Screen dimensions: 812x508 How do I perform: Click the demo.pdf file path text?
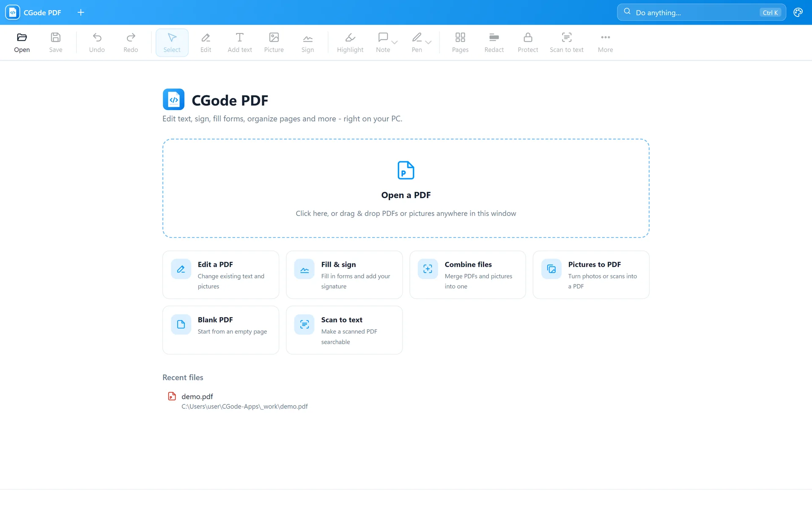[x=244, y=406]
